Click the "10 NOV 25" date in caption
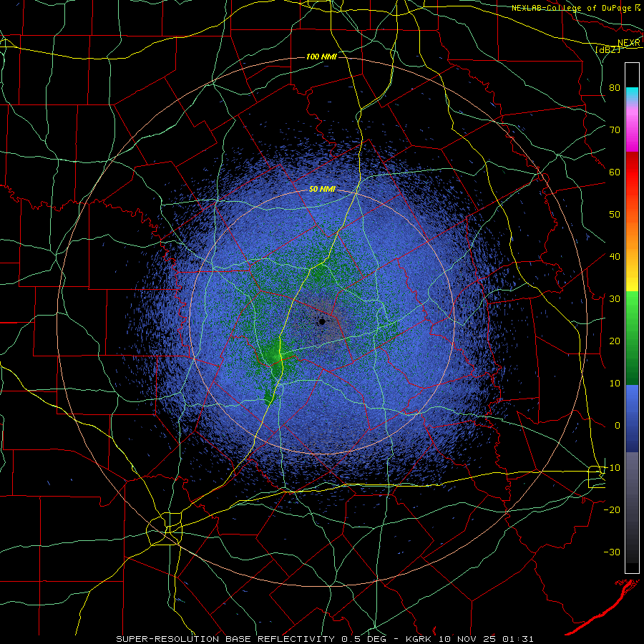Screen dimensions: 644x644 click(466, 639)
